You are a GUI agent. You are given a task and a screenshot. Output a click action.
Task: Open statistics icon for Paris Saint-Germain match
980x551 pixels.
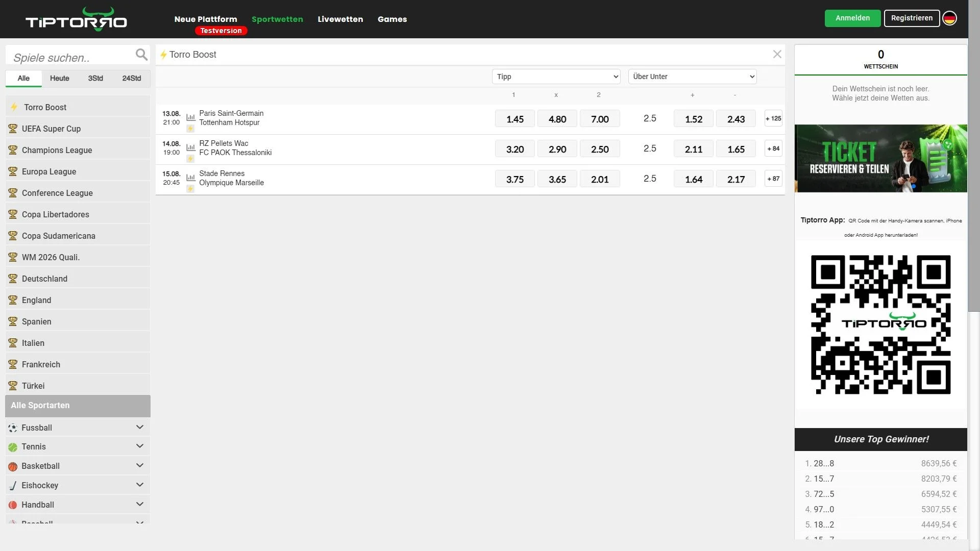(x=191, y=117)
